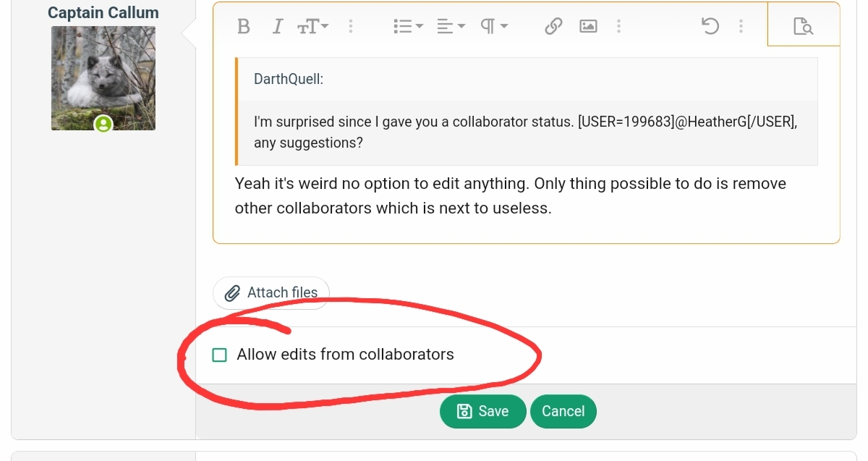Switch to post preview mode
868x461 pixels.
(803, 27)
